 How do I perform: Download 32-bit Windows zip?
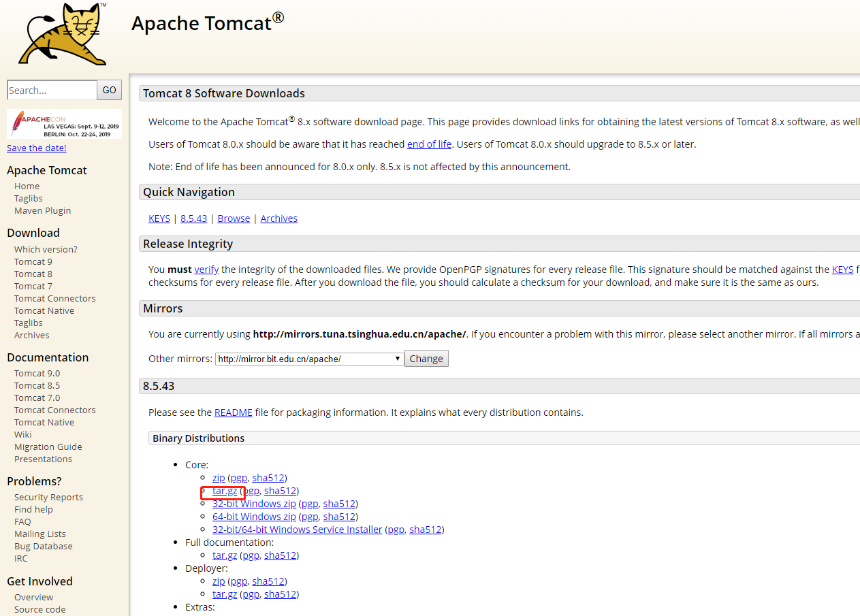(254, 504)
